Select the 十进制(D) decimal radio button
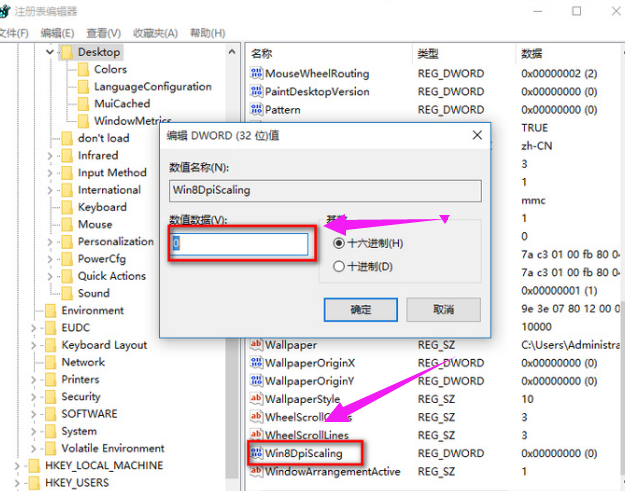The image size is (625, 491). [340, 266]
